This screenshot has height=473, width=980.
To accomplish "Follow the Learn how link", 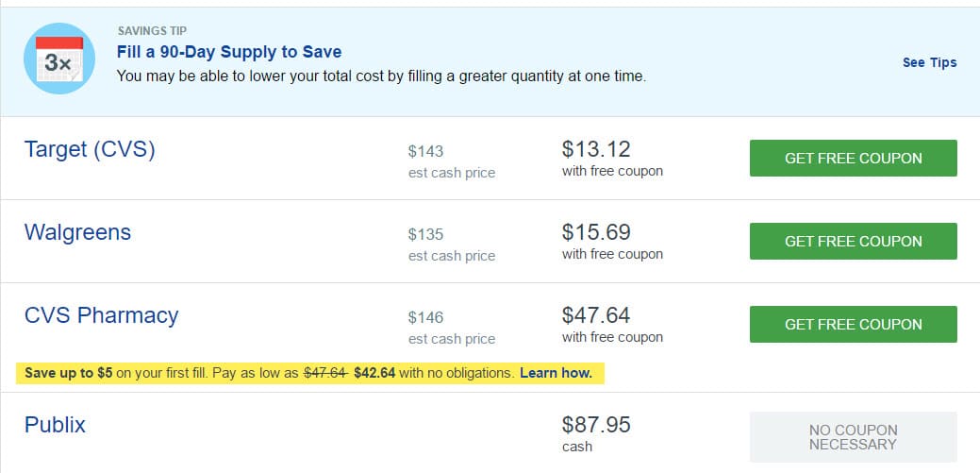I will [556, 373].
